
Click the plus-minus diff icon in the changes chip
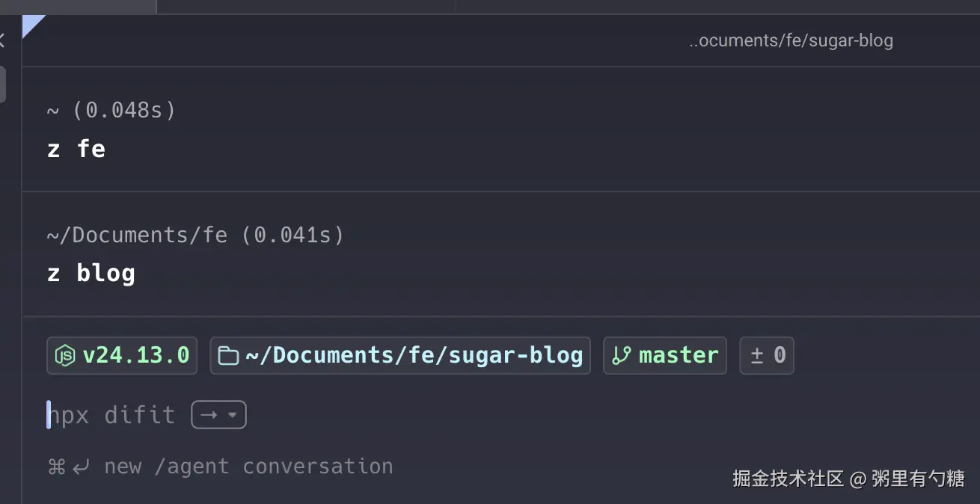point(756,356)
